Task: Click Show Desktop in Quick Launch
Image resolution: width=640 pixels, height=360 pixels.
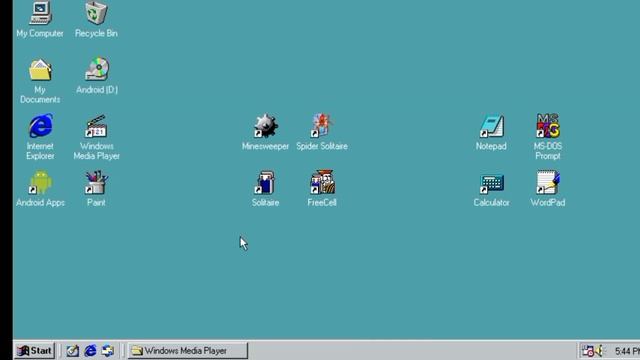Action: tap(73, 351)
